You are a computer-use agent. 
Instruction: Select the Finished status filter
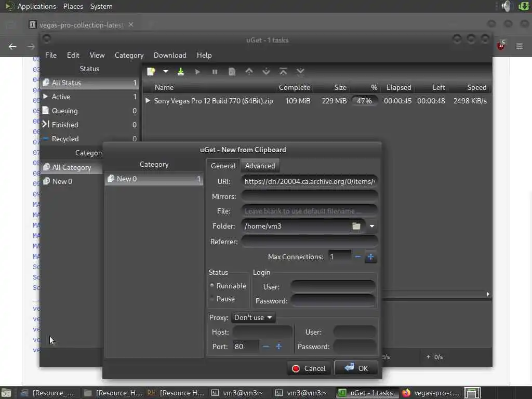90,125
